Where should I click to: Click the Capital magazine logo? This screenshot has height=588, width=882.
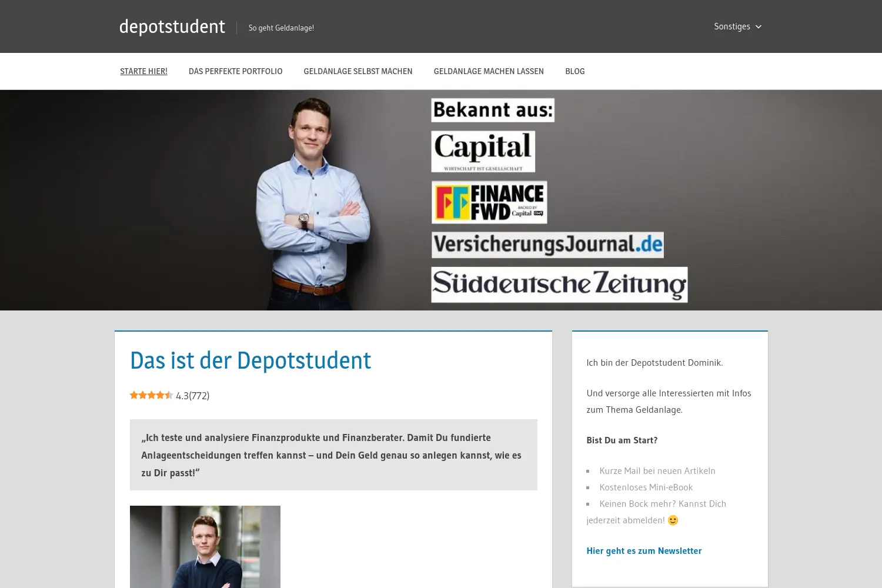[x=483, y=151]
